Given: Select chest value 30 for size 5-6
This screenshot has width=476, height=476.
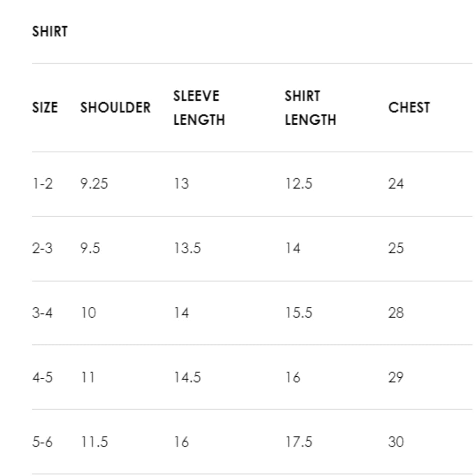Looking at the screenshot, I should [x=396, y=442].
